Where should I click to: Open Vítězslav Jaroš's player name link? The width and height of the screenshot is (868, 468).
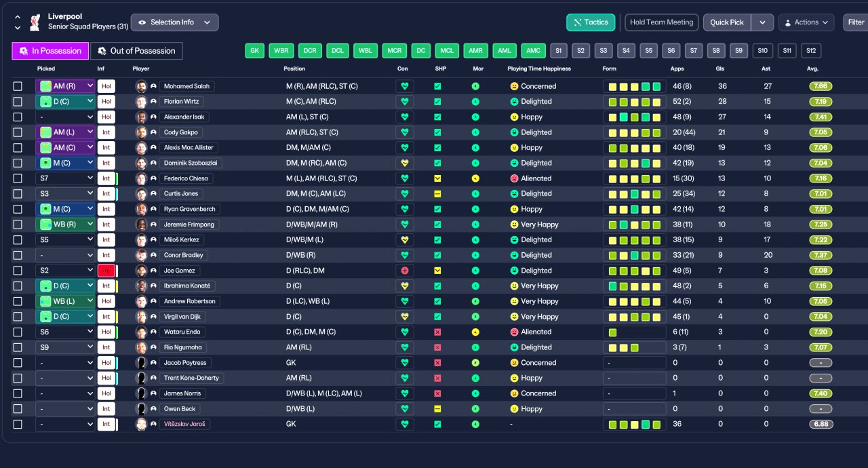click(x=184, y=424)
